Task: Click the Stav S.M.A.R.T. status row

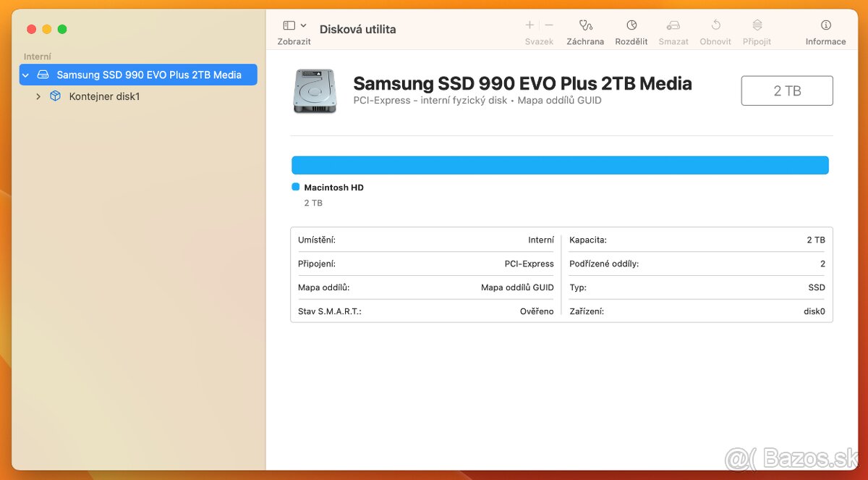Action: coord(425,311)
